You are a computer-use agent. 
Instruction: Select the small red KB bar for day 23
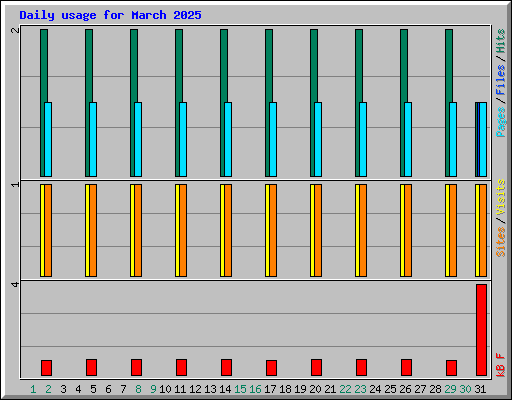coord(361,367)
